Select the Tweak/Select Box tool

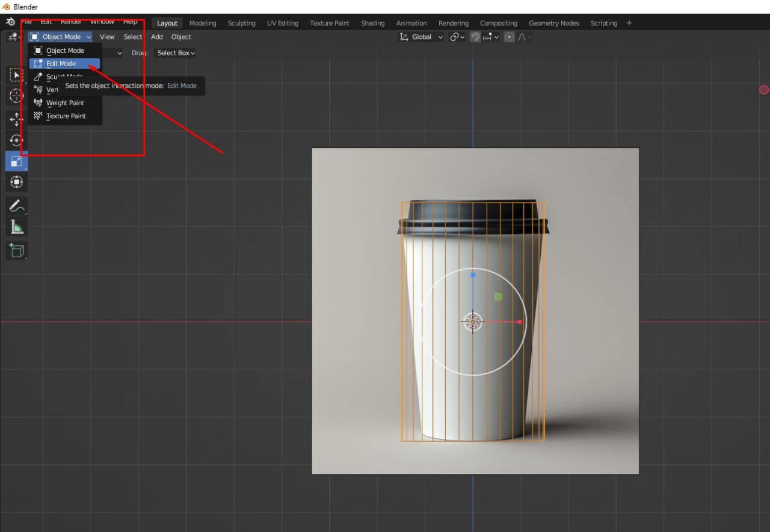click(x=16, y=75)
